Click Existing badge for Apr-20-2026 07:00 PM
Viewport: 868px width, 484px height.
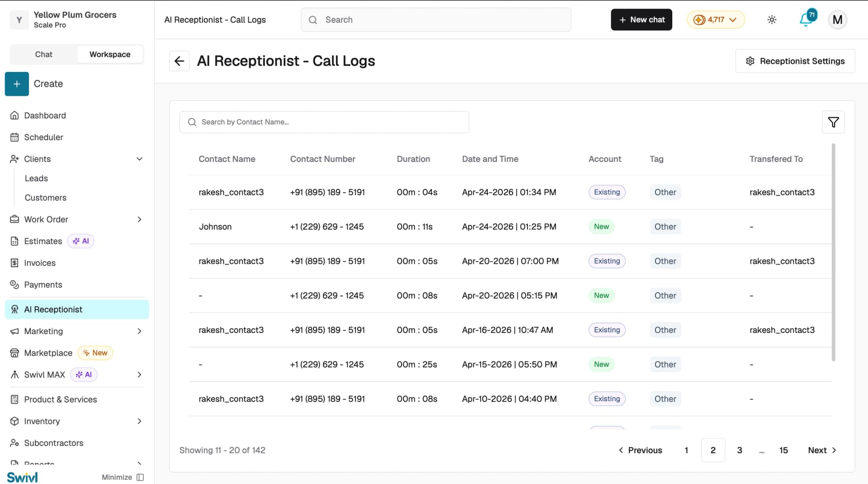point(607,261)
